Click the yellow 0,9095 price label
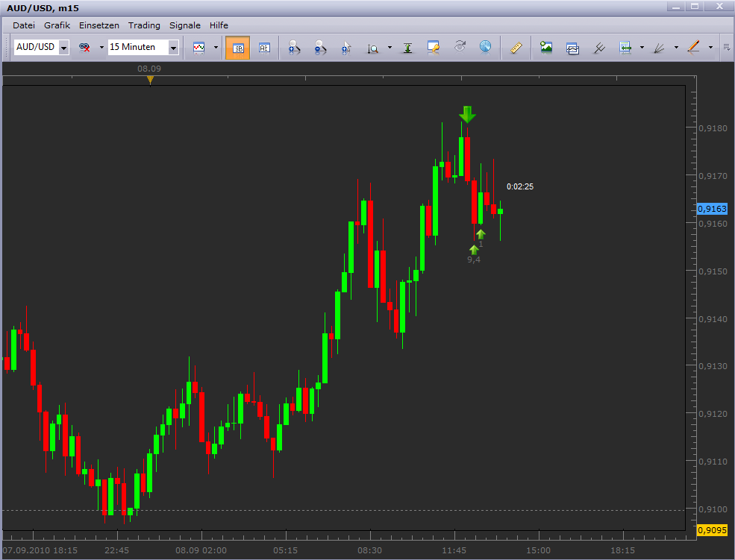 712,530
